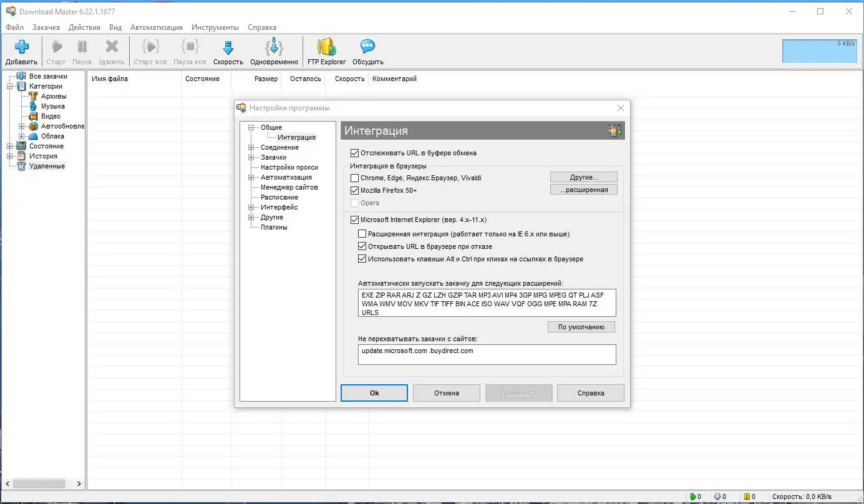The image size is (864, 504).
Task: Expand the История node in main tree
Action: (x=10, y=156)
